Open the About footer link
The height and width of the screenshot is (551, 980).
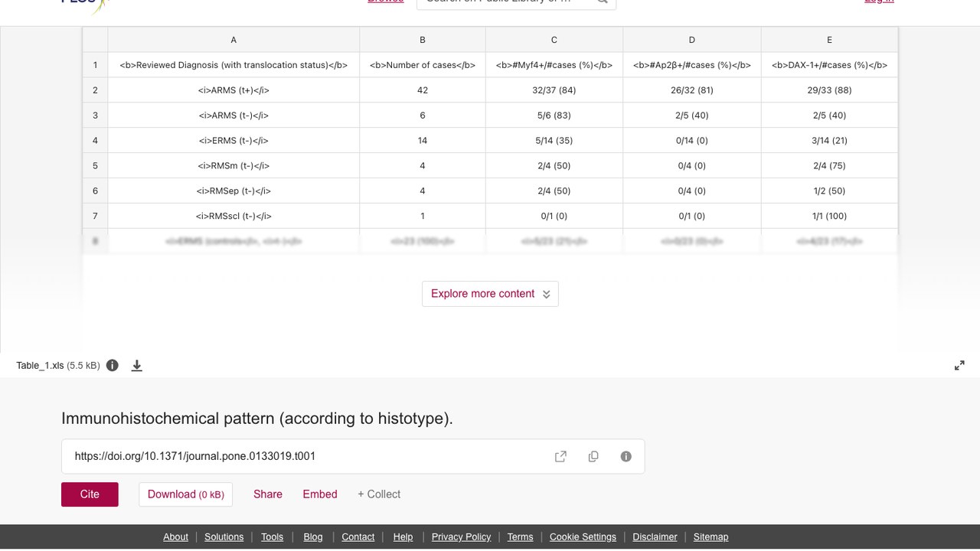(x=175, y=537)
